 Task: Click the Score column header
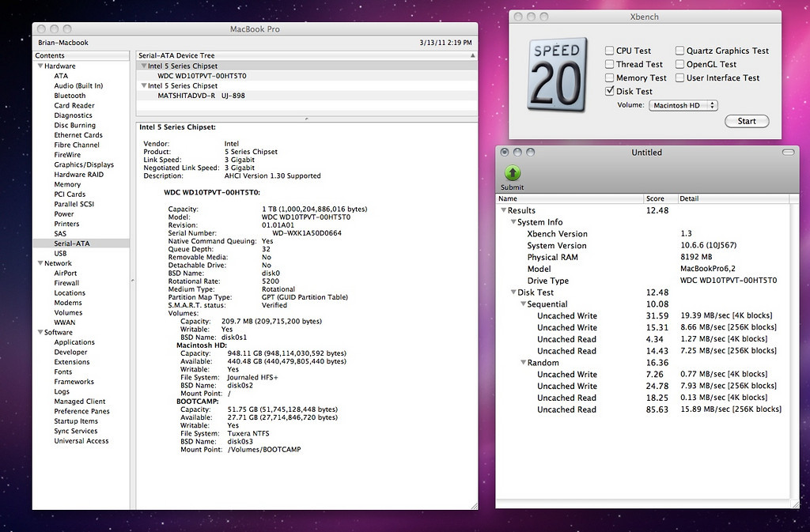[x=660, y=198]
